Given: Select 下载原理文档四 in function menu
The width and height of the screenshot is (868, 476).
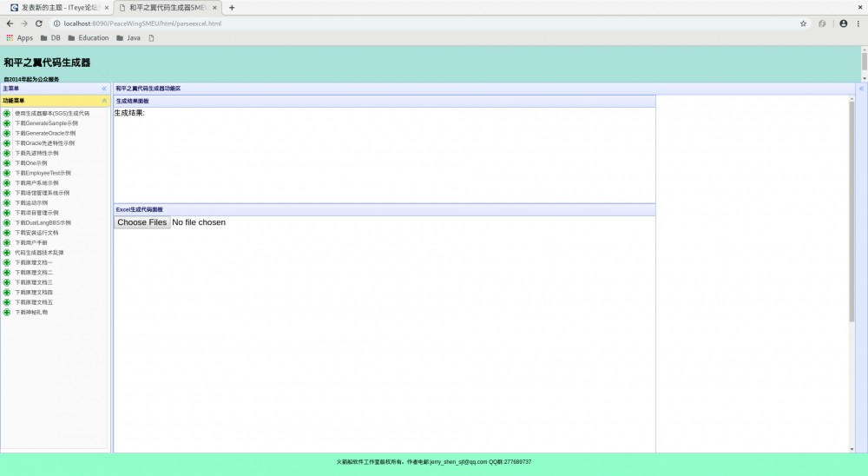Looking at the screenshot, I should 34,293.
